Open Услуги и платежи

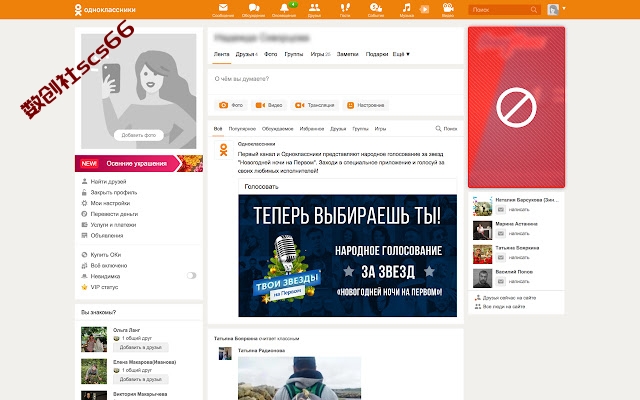[109, 224]
